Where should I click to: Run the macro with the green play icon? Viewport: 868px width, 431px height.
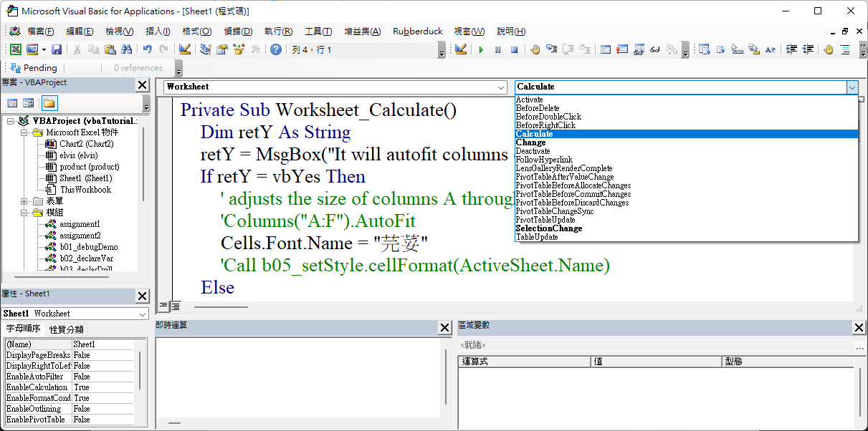pyautogui.click(x=481, y=49)
